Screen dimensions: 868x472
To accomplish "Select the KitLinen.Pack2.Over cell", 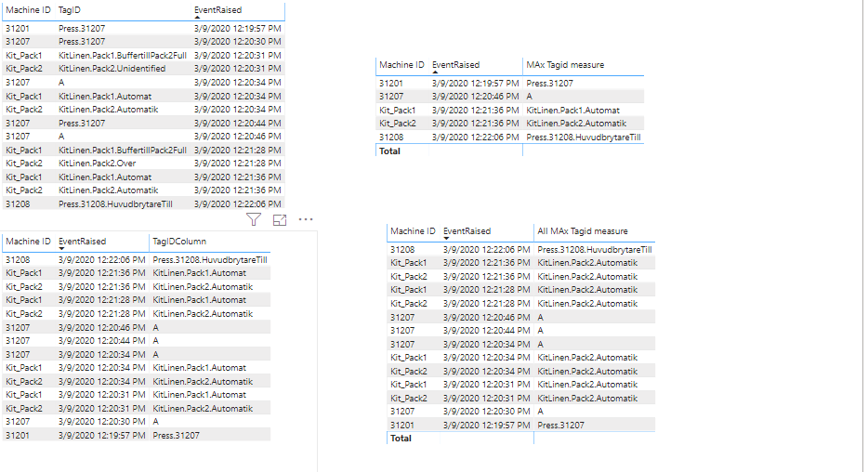I will point(97,164).
